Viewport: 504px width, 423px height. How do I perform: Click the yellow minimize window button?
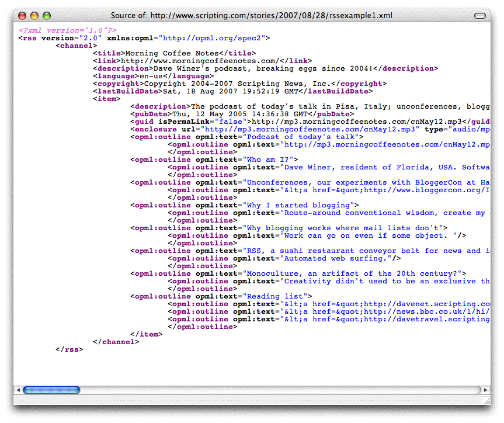(34, 16)
